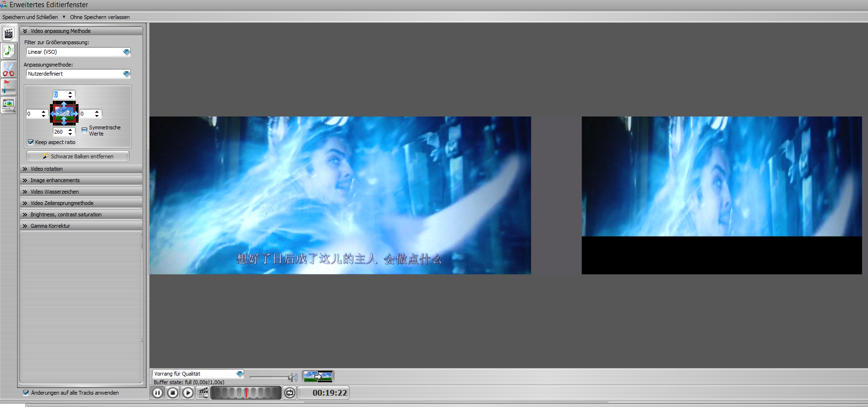Open the Anpassungsmethode dropdown

(x=126, y=74)
